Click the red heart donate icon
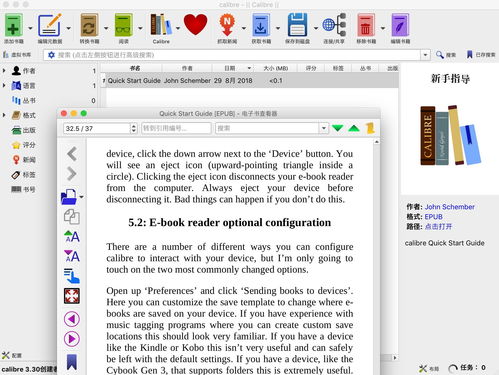 195,25
